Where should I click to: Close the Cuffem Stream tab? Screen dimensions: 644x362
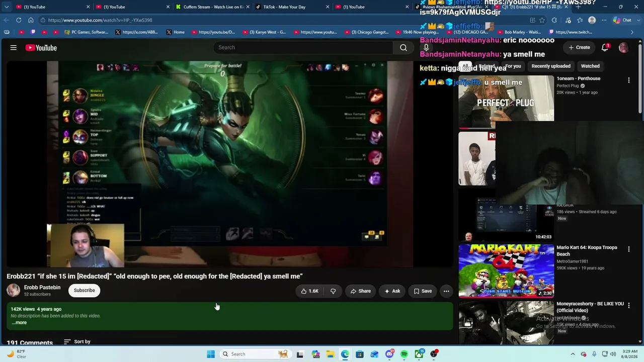tap(248, 7)
